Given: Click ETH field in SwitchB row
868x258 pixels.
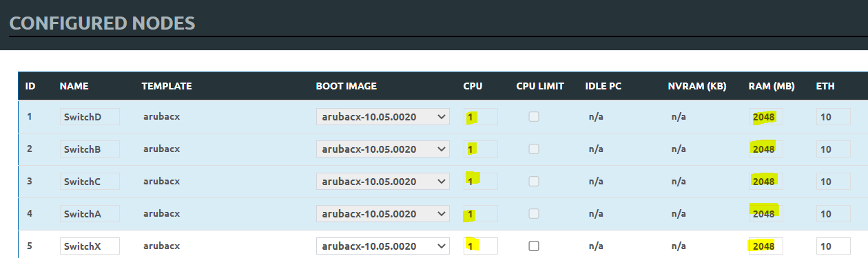Looking at the screenshot, I should 834,149.
